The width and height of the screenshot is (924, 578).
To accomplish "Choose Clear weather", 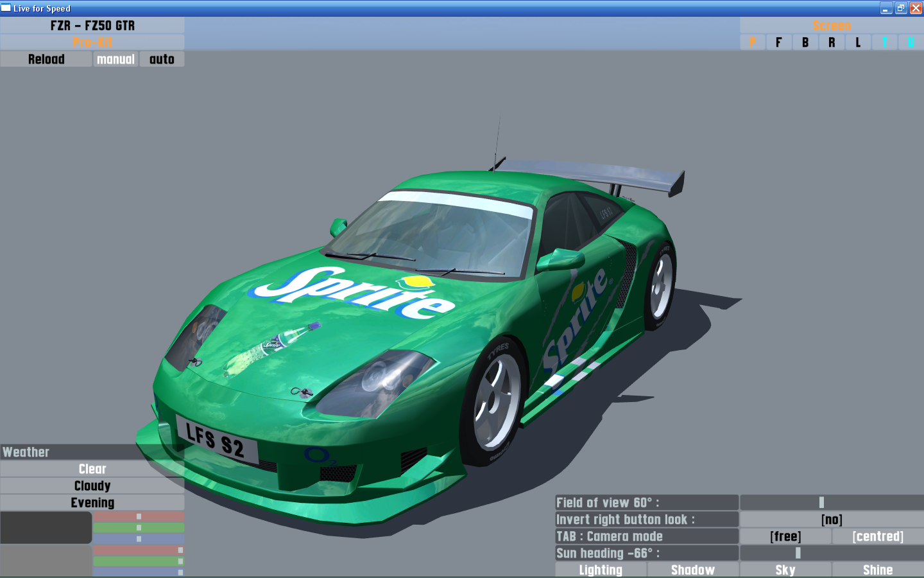I will point(92,469).
